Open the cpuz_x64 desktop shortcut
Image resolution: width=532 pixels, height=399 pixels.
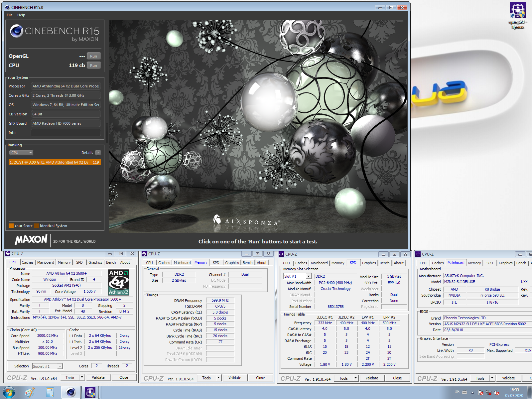(518, 15)
